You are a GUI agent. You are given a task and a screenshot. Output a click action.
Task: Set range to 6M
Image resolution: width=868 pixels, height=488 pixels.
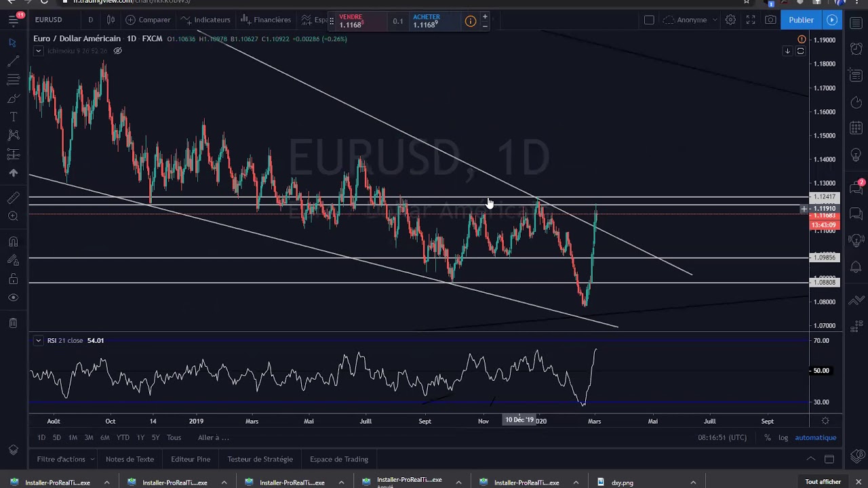click(104, 438)
